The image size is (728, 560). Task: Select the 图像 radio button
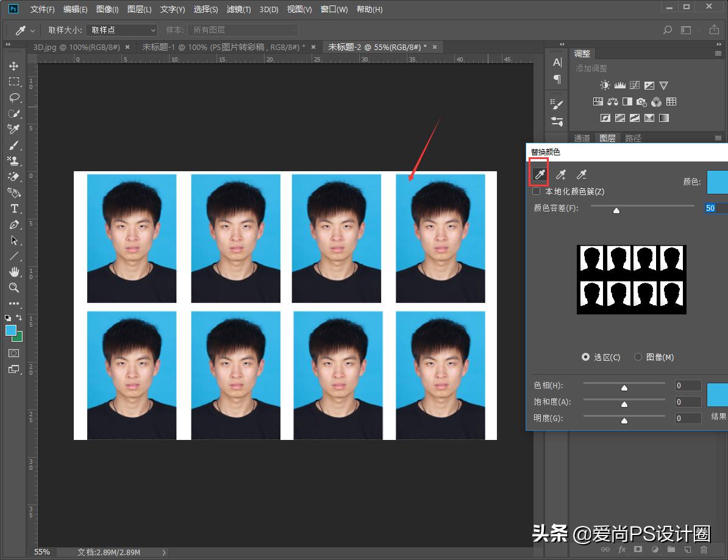(638, 357)
